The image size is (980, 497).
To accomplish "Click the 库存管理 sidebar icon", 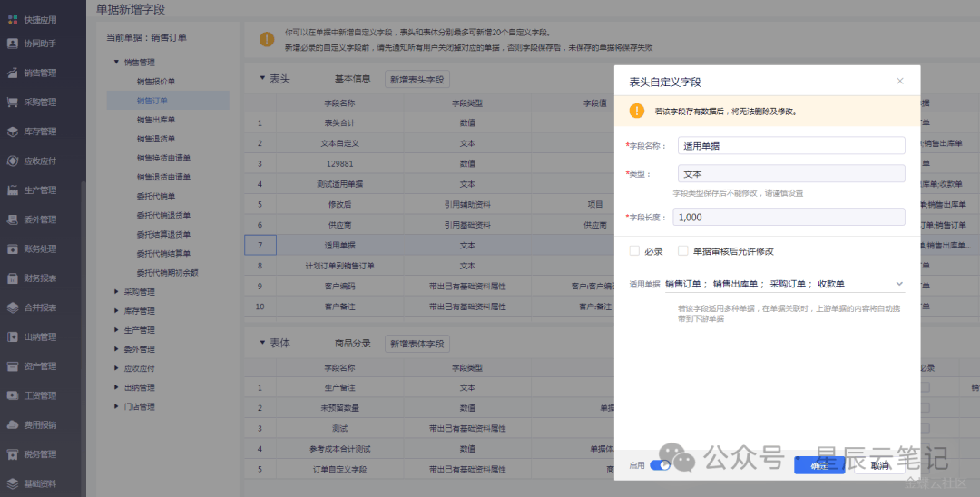I will [13, 132].
